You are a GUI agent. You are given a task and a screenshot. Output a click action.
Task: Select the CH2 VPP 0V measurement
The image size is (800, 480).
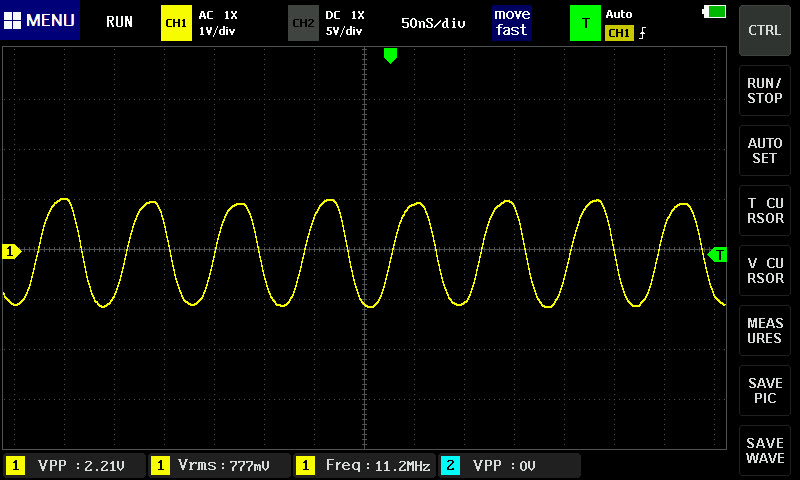(510, 466)
